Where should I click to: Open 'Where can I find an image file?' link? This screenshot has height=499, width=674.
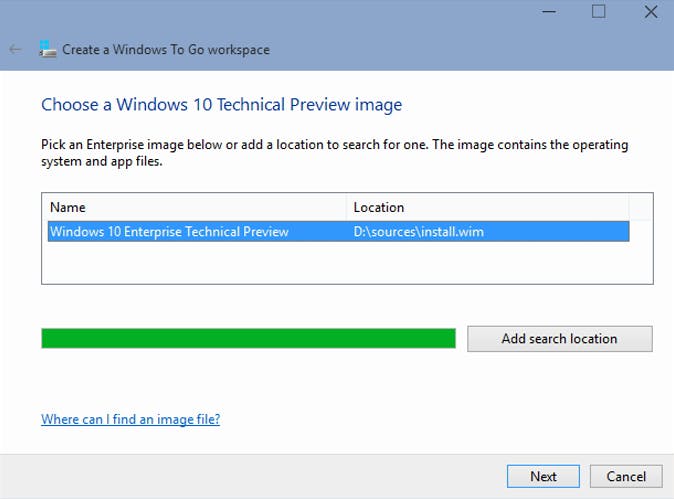[x=131, y=419]
